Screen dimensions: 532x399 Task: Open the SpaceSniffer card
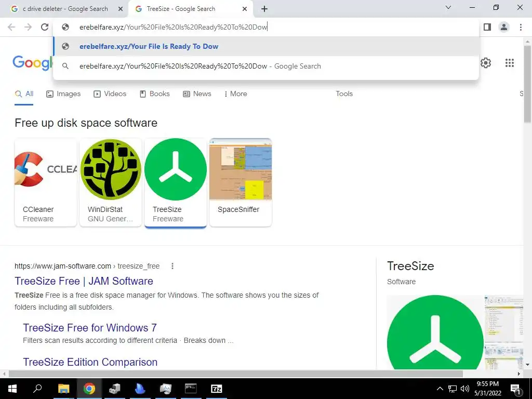pyautogui.click(x=241, y=182)
